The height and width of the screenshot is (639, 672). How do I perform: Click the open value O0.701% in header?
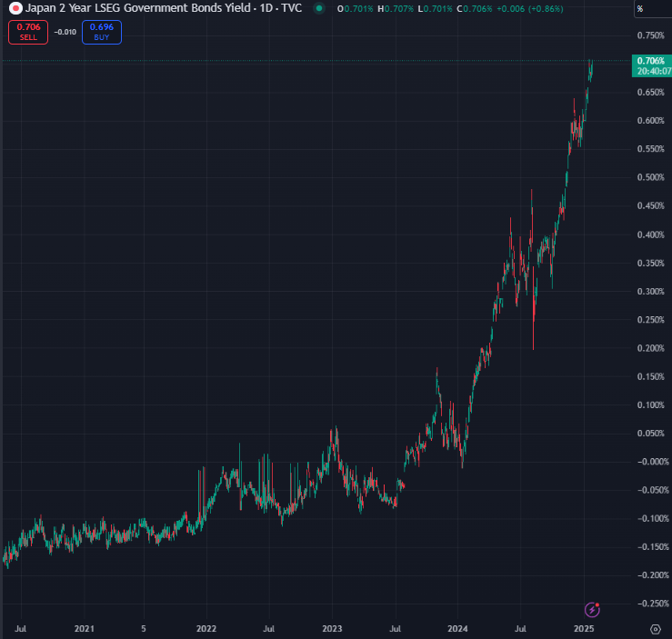(x=355, y=8)
